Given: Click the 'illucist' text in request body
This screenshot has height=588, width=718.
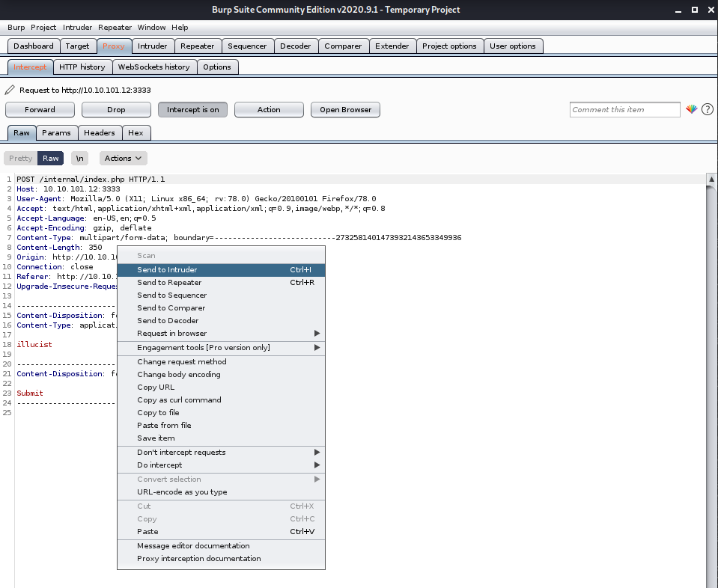Looking at the screenshot, I should (x=34, y=345).
